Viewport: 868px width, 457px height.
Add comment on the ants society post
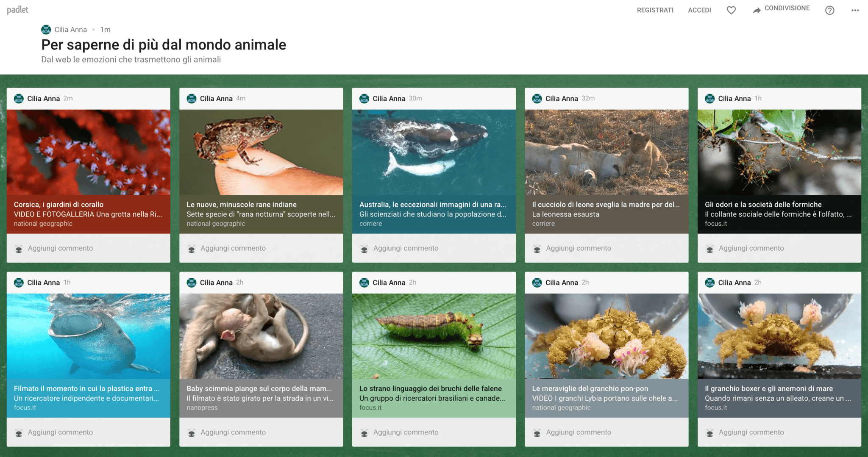(x=751, y=248)
